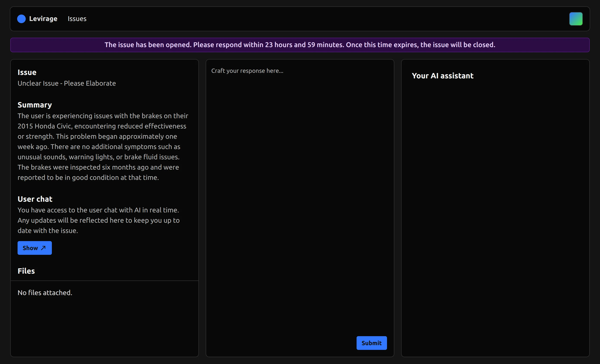The height and width of the screenshot is (364, 600).
Task: Click the 'User chat' section heading
Action: point(35,199)
